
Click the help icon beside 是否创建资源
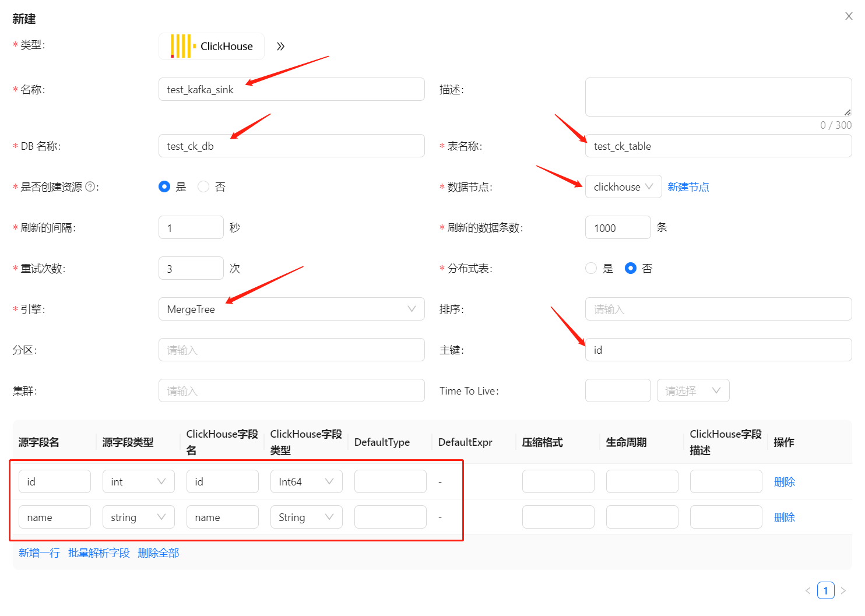pyautogui.click(x=90, y=186)
